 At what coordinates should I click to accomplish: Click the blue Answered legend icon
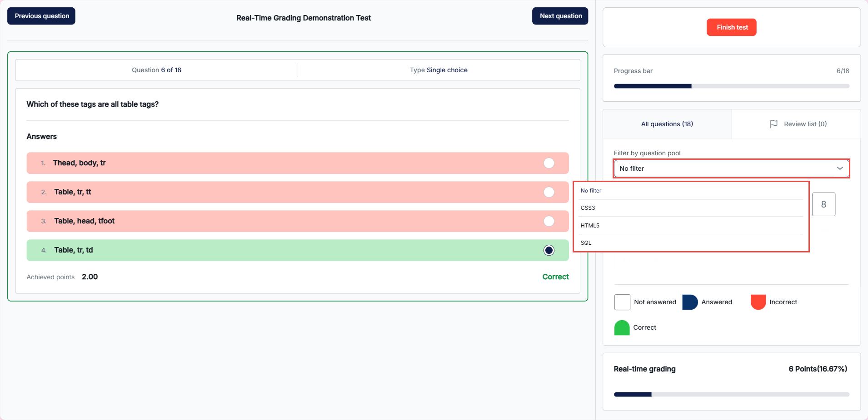click(689, 302)
